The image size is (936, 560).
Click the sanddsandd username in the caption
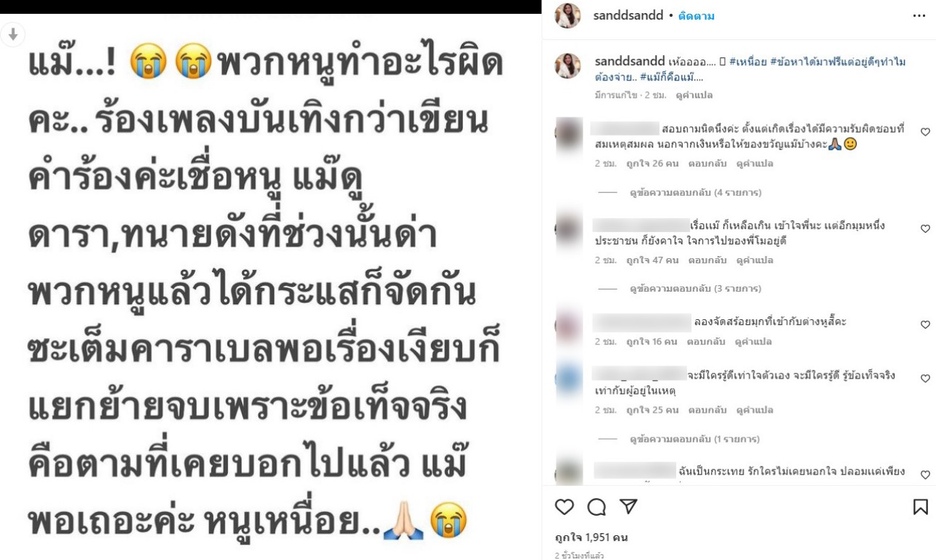point(629,62)
